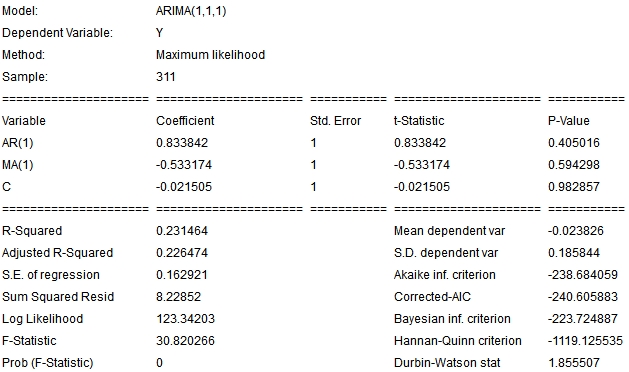Screen dimensions: 629x372
Task: Click the constant C coefficient -0.021505
Action: point(184,187)
